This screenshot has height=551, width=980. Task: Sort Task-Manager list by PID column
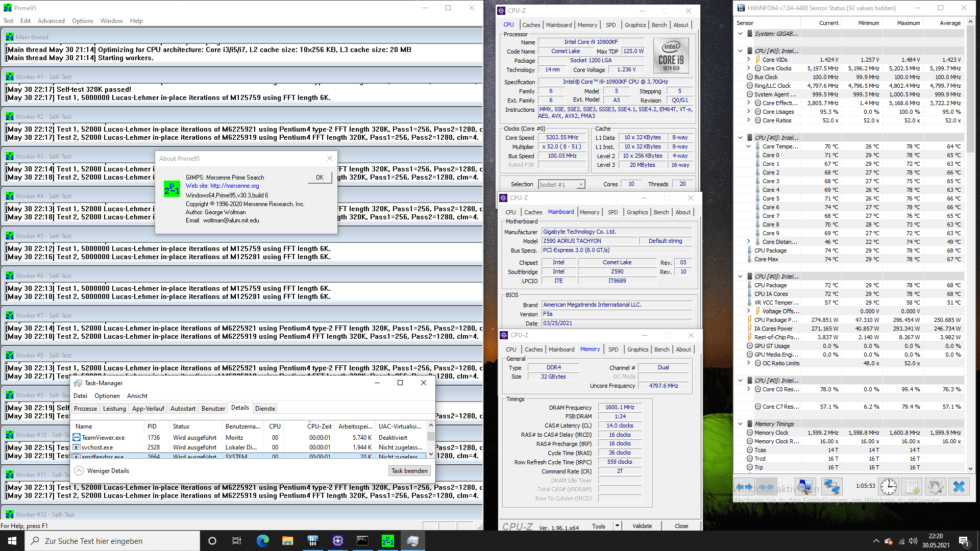coord(152,427)
